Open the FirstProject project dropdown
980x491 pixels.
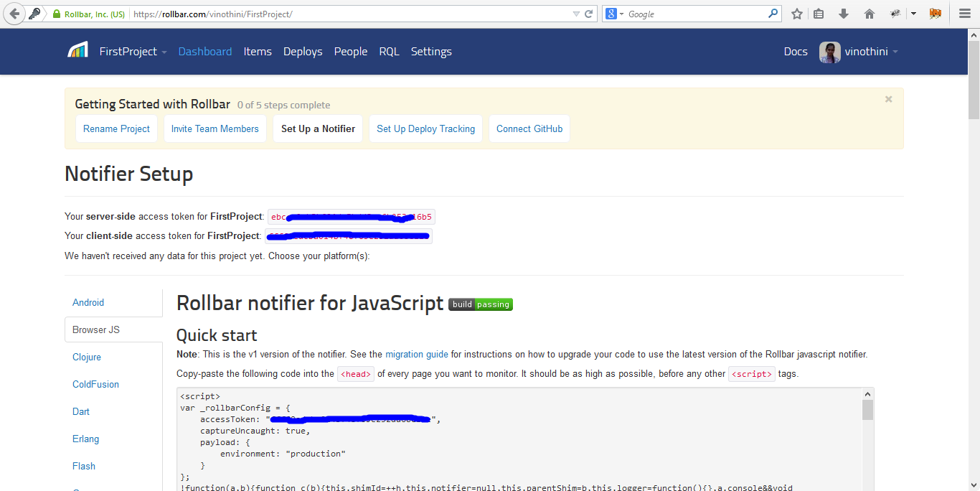click(133, 52)
